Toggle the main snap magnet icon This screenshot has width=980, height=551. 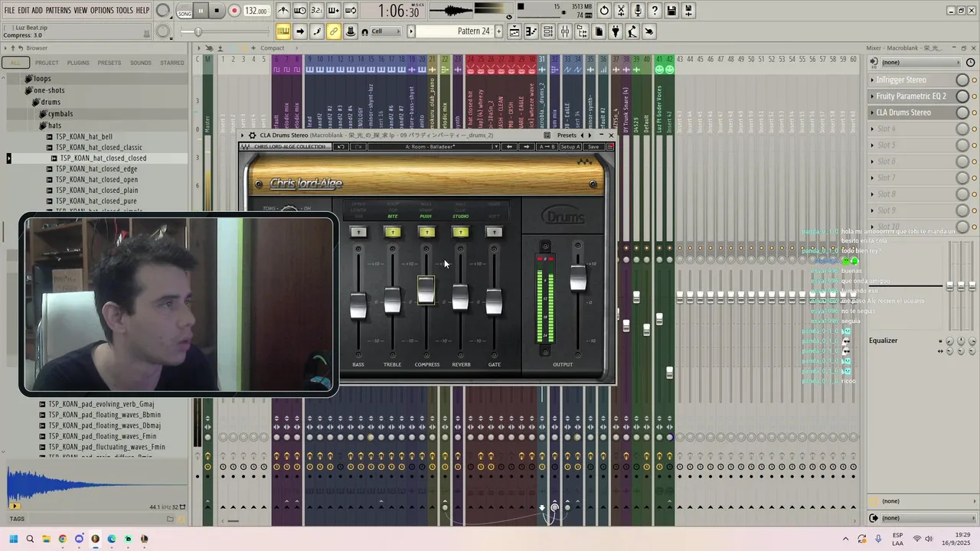365,31
